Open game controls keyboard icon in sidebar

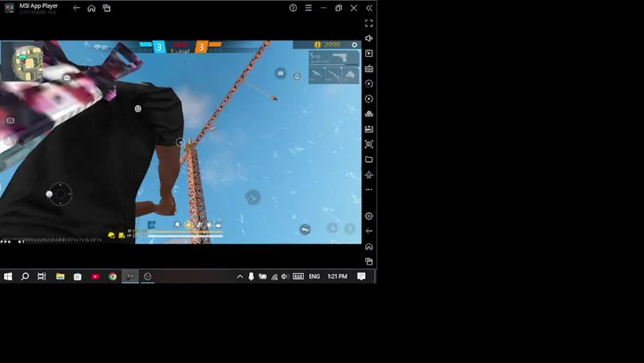point(369,69)
